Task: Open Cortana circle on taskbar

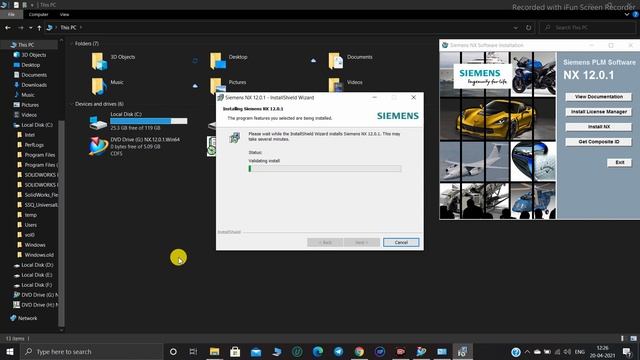Action: click(173, 351)
